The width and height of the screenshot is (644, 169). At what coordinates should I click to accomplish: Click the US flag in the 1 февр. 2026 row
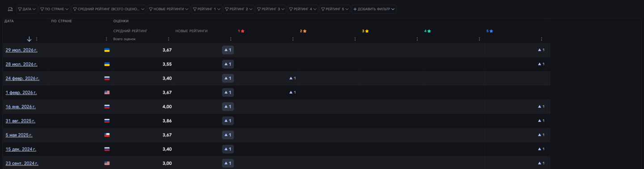(107, 92)
